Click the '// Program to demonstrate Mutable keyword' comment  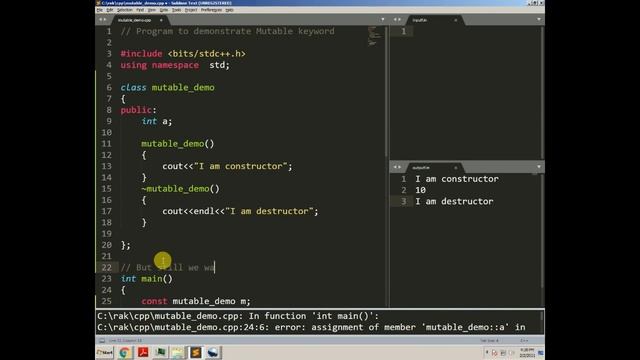pos(227,31)
